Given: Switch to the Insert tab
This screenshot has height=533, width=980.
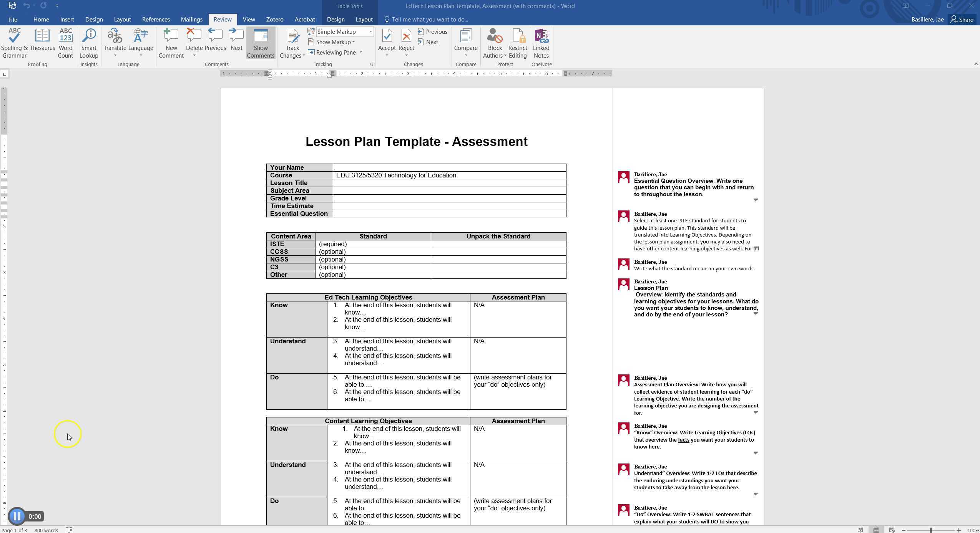Looking at the screenshot, I should point(67,19).
